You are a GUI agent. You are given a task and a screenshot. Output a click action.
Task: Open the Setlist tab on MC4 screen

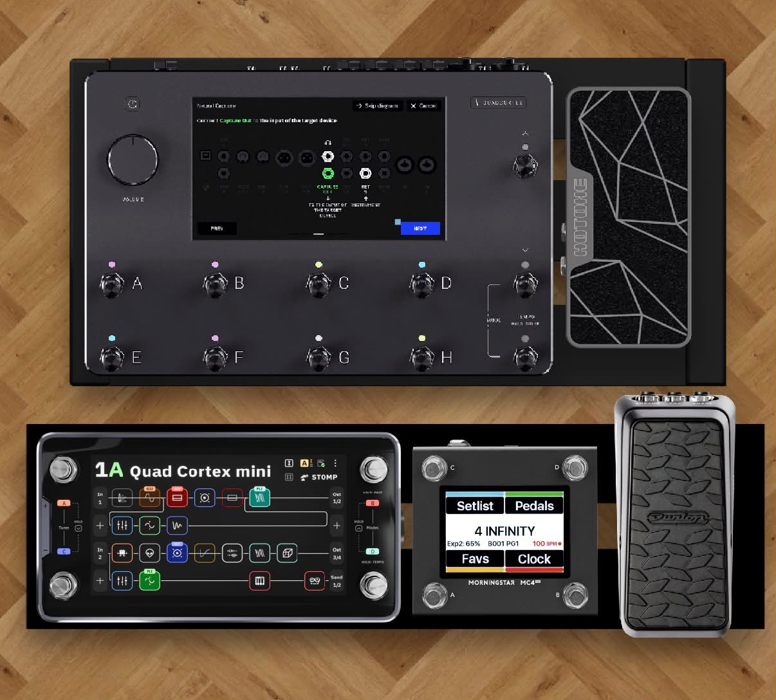click(x=475, y=505)
